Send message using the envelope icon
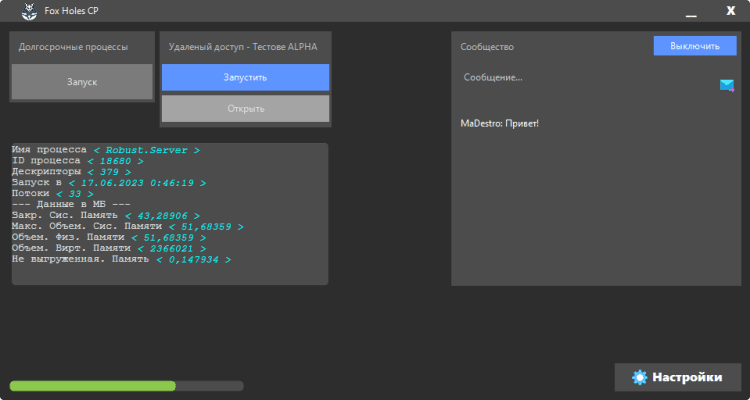The image size is (750, 400). point(727,85)
